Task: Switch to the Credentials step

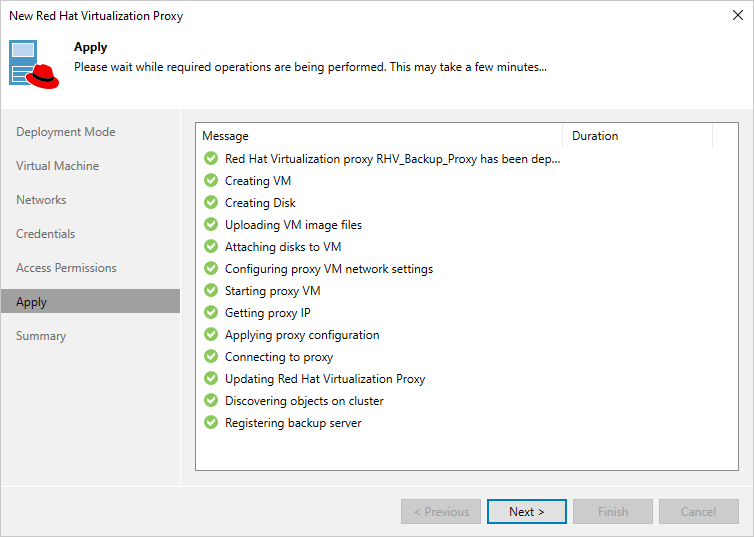Action: click(46, 234)
